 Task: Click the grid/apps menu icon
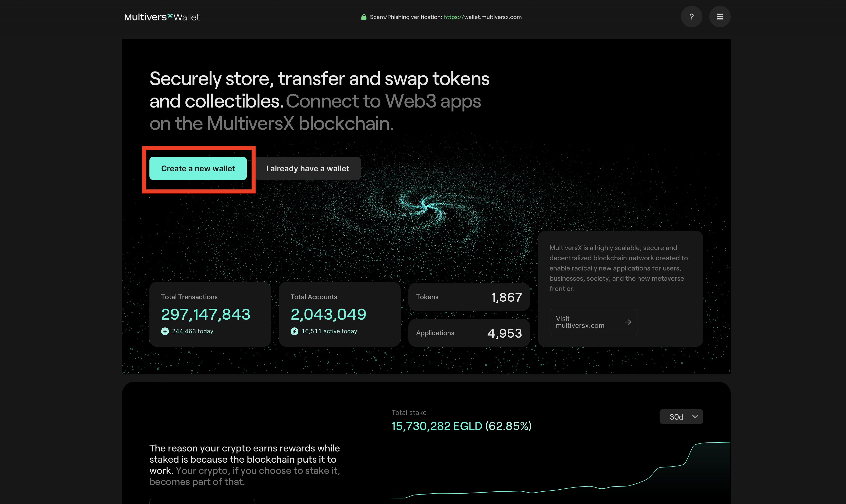(719, 17)
